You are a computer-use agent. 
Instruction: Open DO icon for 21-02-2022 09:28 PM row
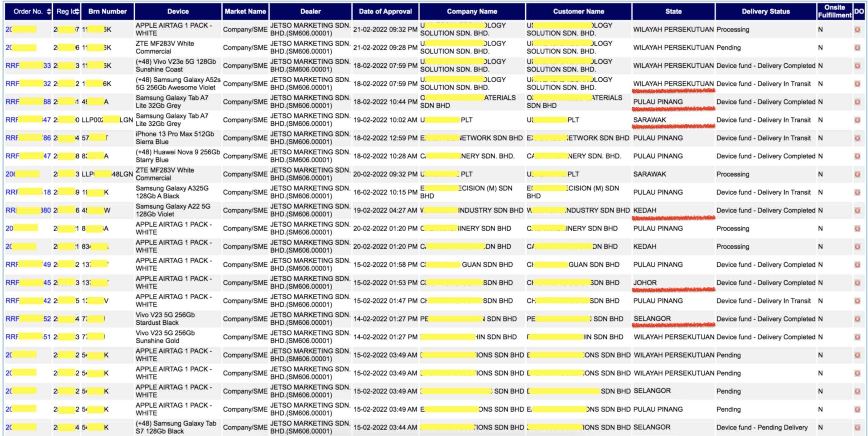[857, 47]
